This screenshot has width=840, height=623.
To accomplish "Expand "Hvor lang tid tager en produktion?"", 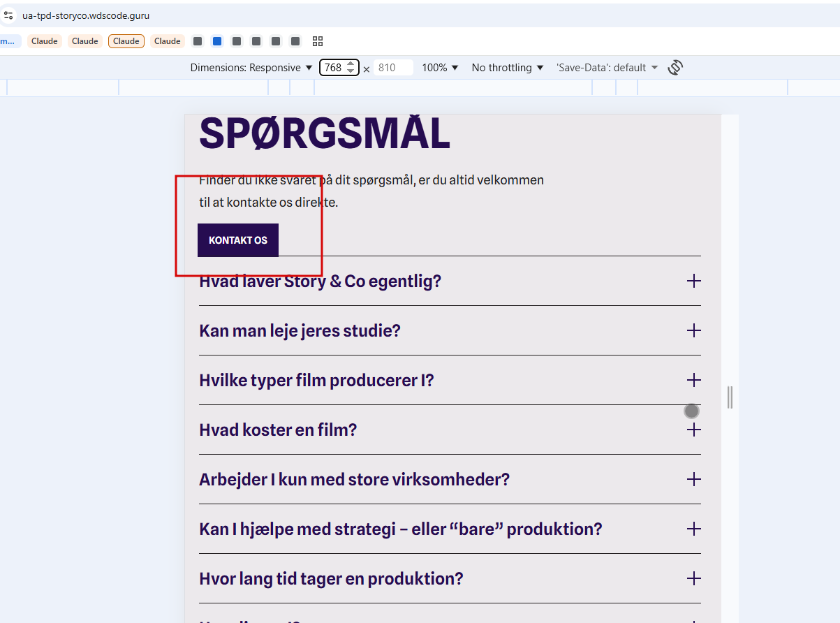I will [x=450, y=578].
